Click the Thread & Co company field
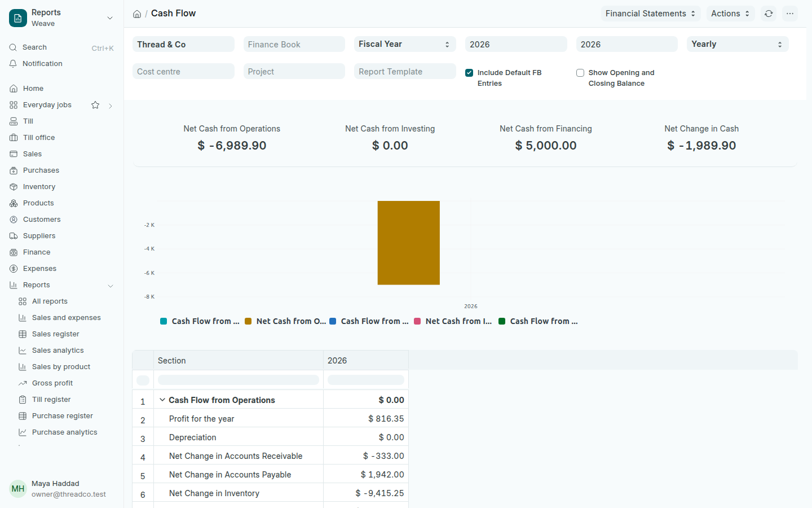 pos(183,44)
